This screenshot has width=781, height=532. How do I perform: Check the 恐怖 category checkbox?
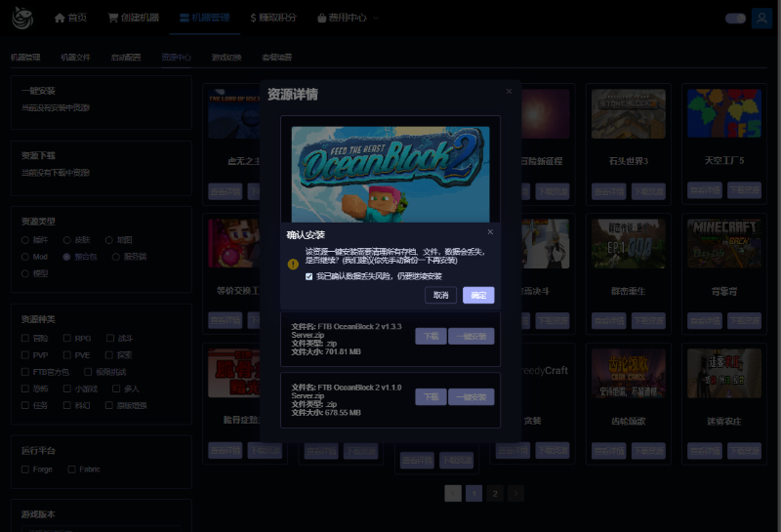25,389
